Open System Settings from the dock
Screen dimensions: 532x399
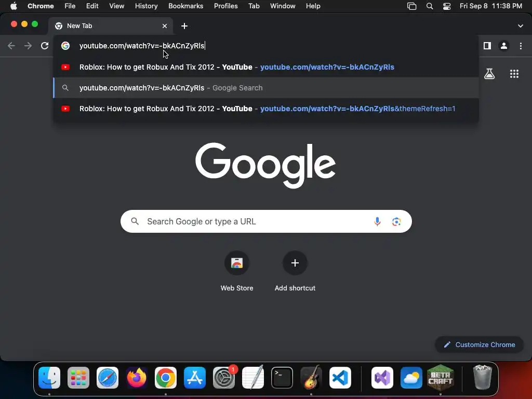coord(224,378)
